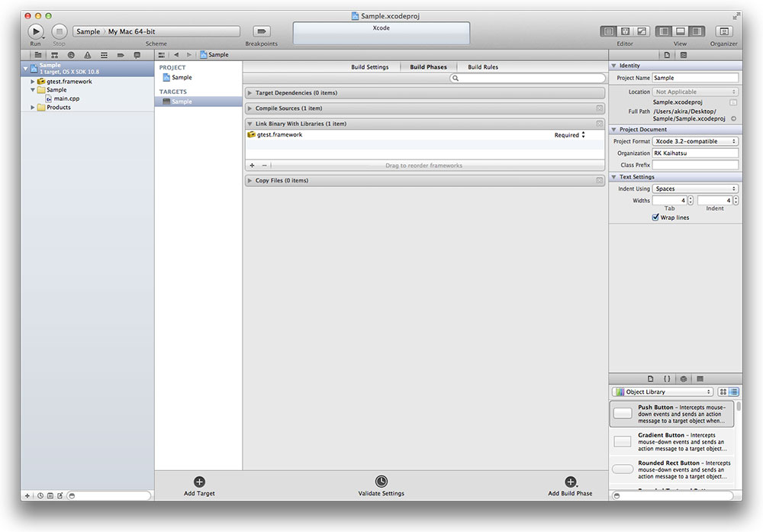Select main.cpp in project navigator
The width and height of the screenshot is (763, 532).
click(x=66, y=98)
